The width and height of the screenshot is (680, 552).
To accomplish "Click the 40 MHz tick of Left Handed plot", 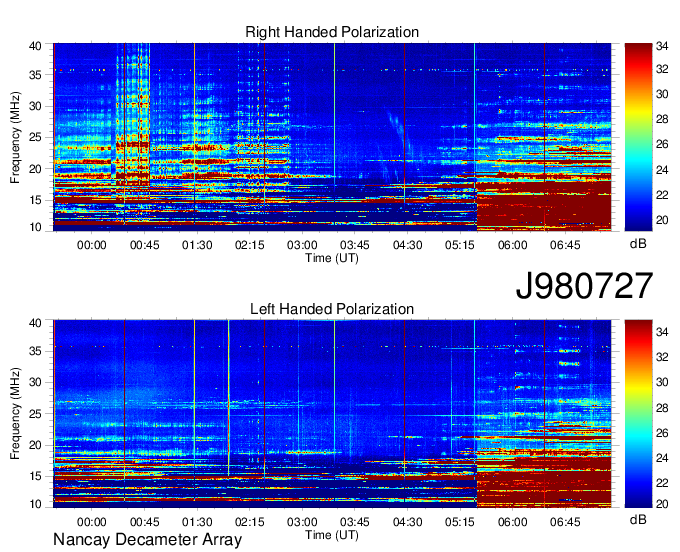I will tap(35, 323).
